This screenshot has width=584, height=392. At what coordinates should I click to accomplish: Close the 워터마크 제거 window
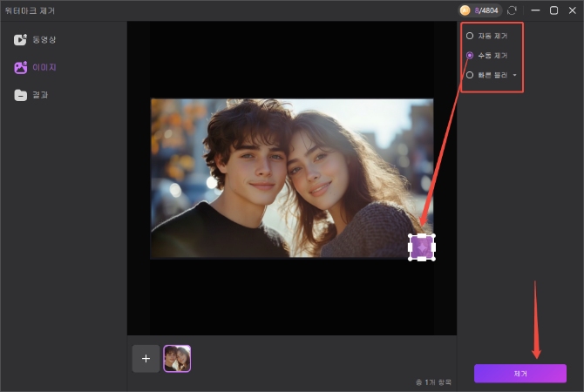click(572, 10)
